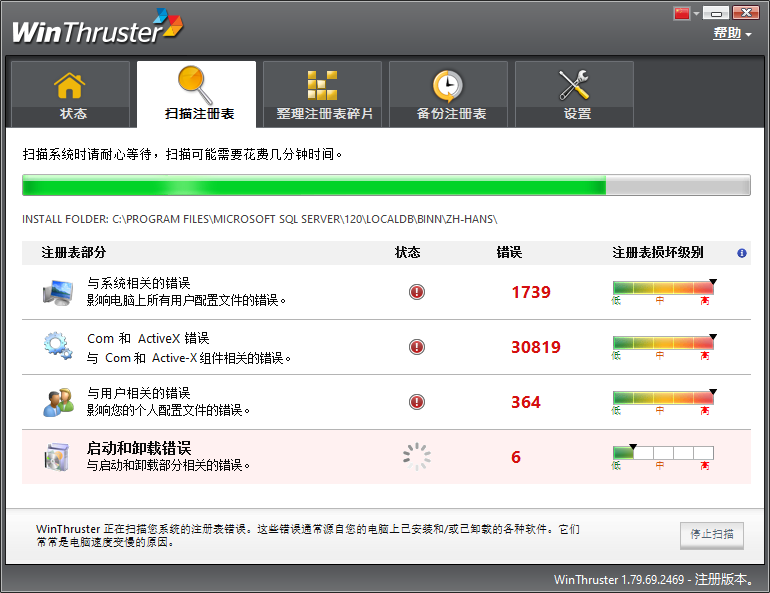Click the red alert status icon for 与用户相关的错误
The height and width of the screenshot is (593, 770).
[x=417, y=402]
